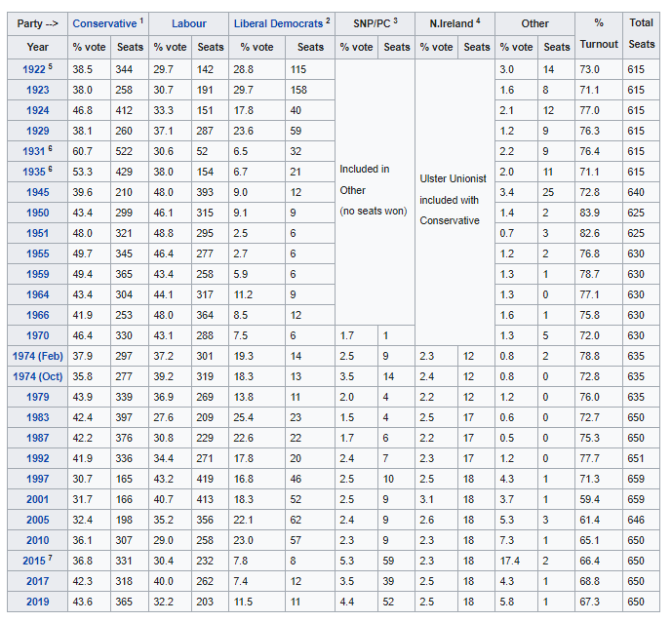Open the 1983 election link
Viewport: 672px width, 622px height.
(x=38, y=417)
